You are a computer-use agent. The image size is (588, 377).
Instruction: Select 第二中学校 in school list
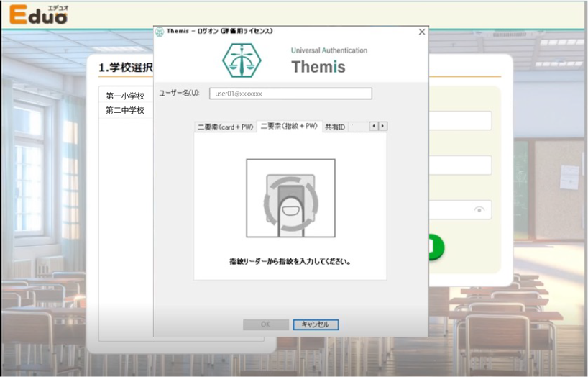[x=126, y=110]
